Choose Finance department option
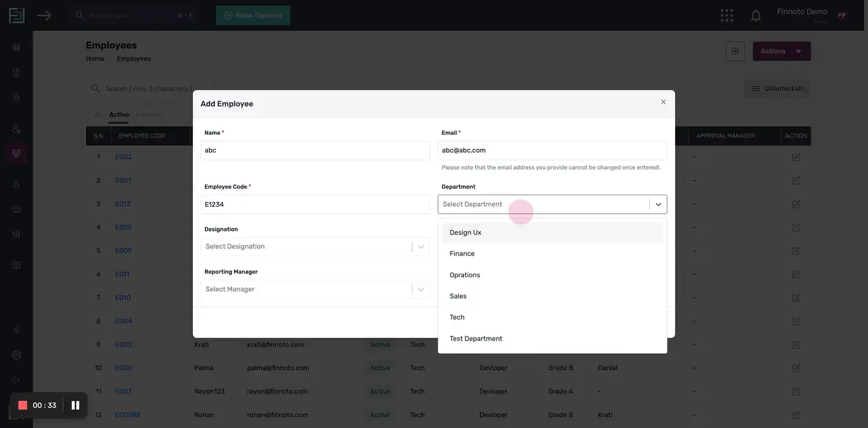Viewport: 868px width, 428px height. (x=553, y=254)
